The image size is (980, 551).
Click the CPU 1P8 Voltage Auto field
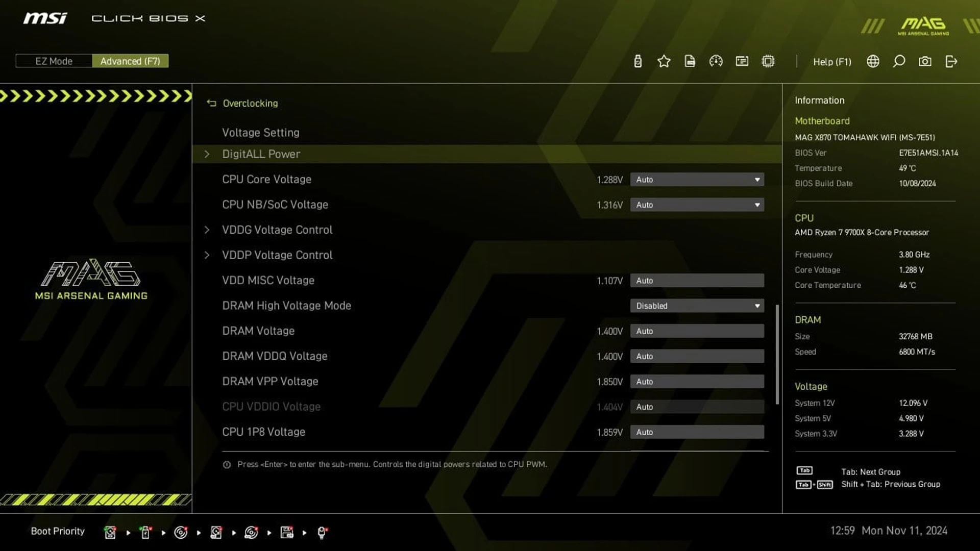coord(697,432)
